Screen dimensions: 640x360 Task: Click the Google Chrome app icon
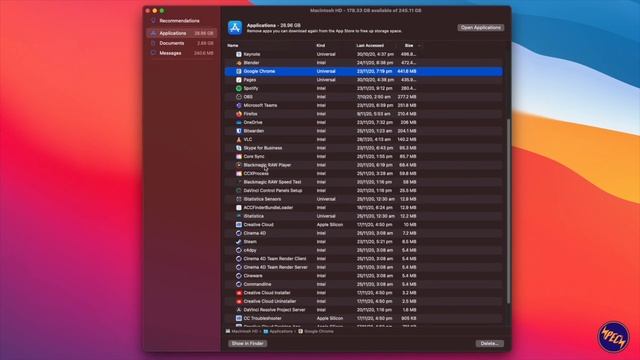[239, 71]
